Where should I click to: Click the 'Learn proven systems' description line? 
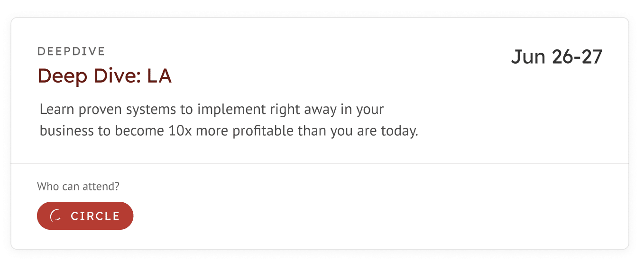pos(212,110)
